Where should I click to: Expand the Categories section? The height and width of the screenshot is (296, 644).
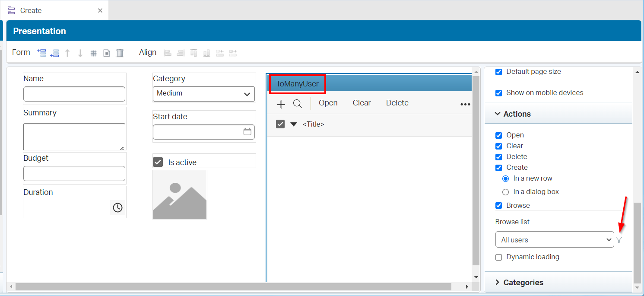[x=523, y=282]
